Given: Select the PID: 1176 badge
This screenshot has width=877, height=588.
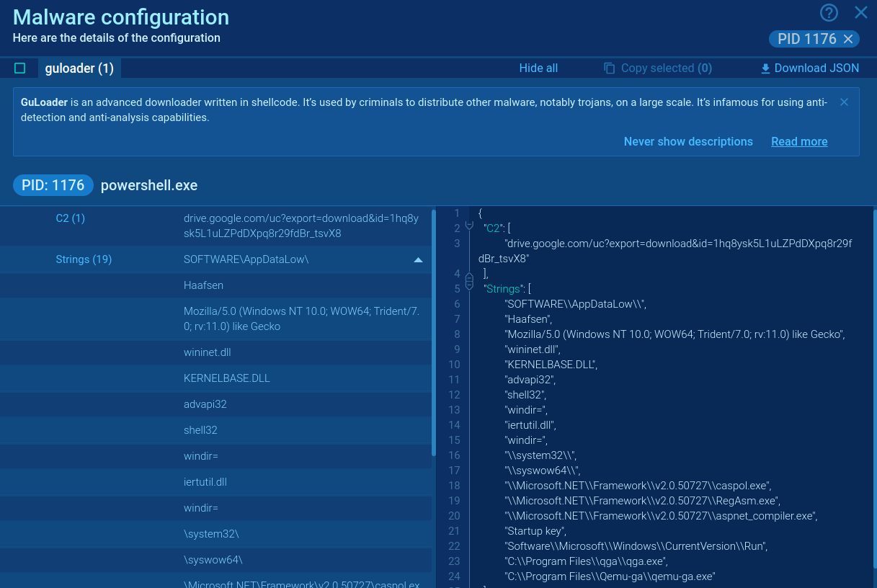Looking at the screenshot, I should click(x=53, y=185).
